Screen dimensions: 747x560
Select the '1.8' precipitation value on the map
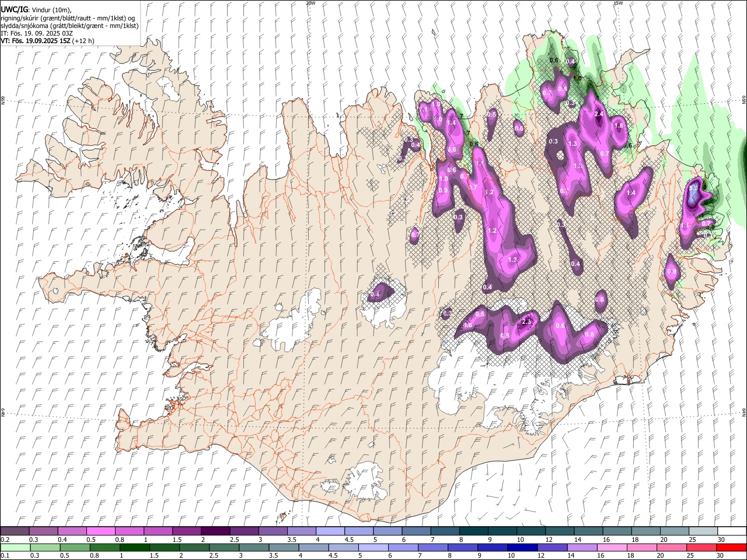[619, 125]
